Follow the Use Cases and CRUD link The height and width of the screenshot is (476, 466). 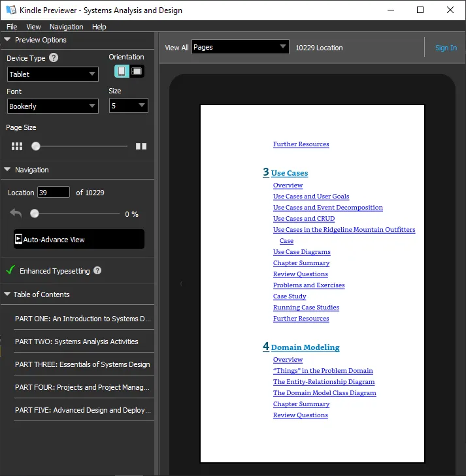pos(304,218)
